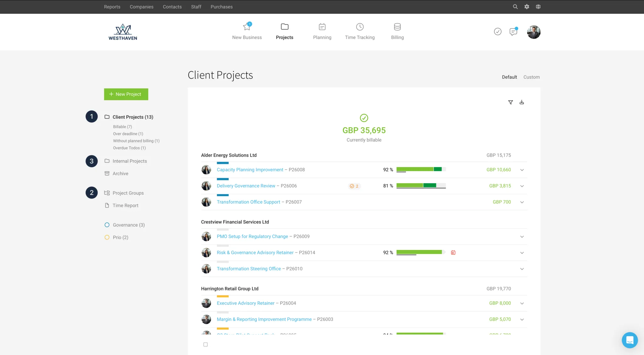Select the Planning calendar icon
Screen dimensions: 644x355
pyautogui.click(x=322, y=27)
